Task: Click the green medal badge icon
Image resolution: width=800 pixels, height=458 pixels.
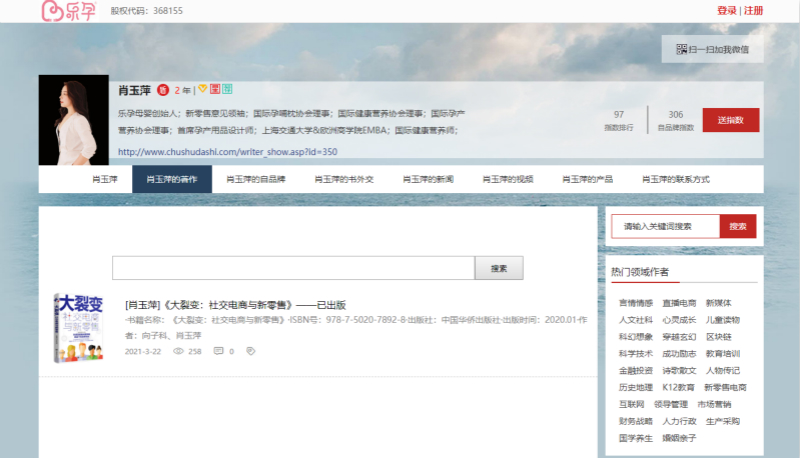Action: (227, 89)
